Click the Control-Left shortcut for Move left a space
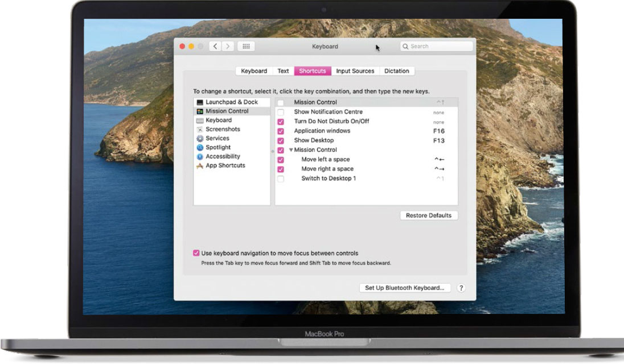624x364 pixels. tap(440, 159)
